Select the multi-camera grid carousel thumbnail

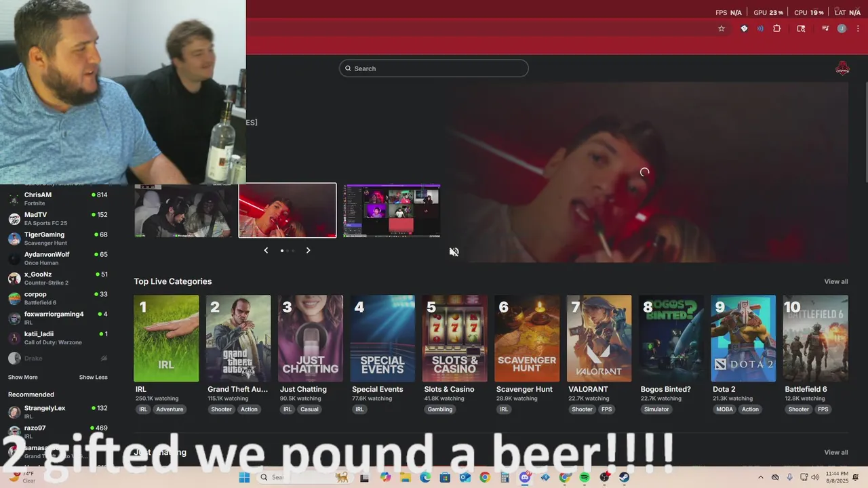click(392, 211)
